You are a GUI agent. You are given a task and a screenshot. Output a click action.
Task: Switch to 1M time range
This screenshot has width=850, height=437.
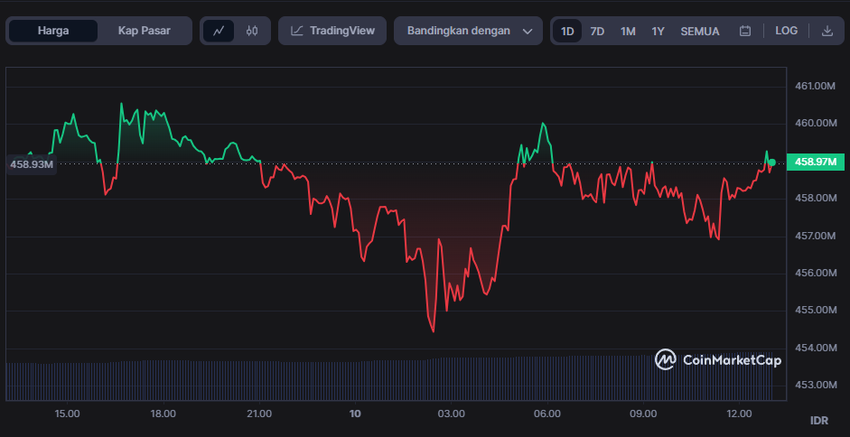[627, 31]
